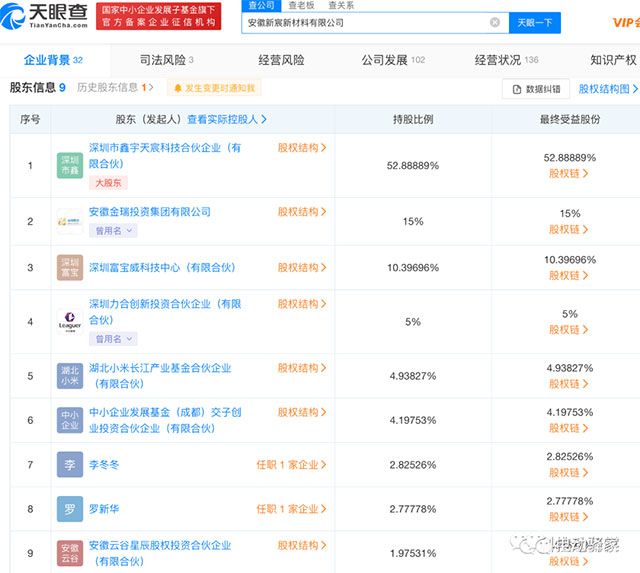The image size is (640, 573).
Task: Clear the search box with the X icon
Action: pos(494,22)
